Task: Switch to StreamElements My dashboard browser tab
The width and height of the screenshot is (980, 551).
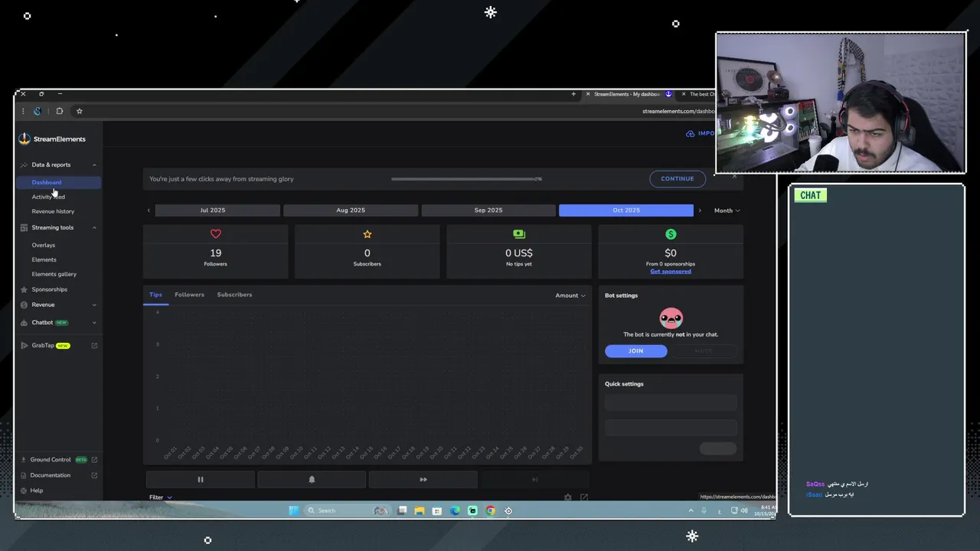Action: click(x=627, y=94)
